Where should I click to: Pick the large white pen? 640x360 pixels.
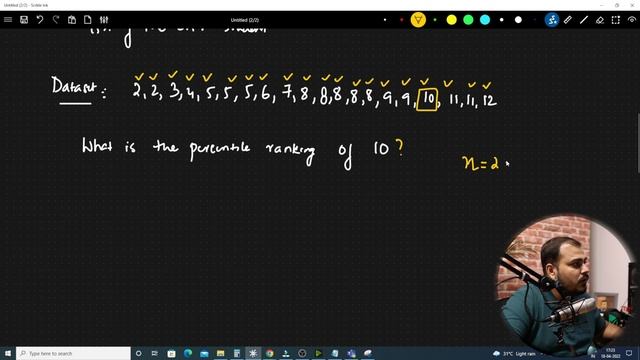tap(518, 20)
